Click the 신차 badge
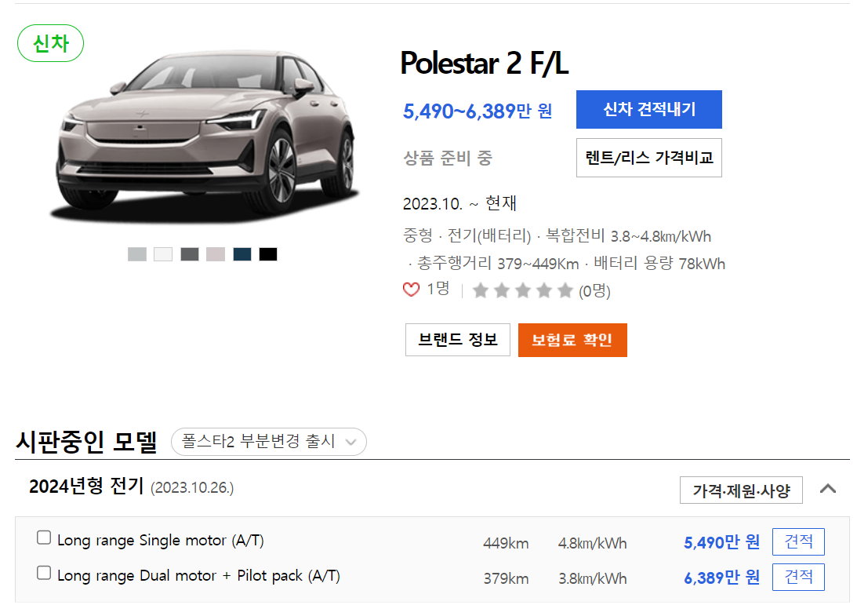Screen dimensions: 868x616 click(50, 43)
